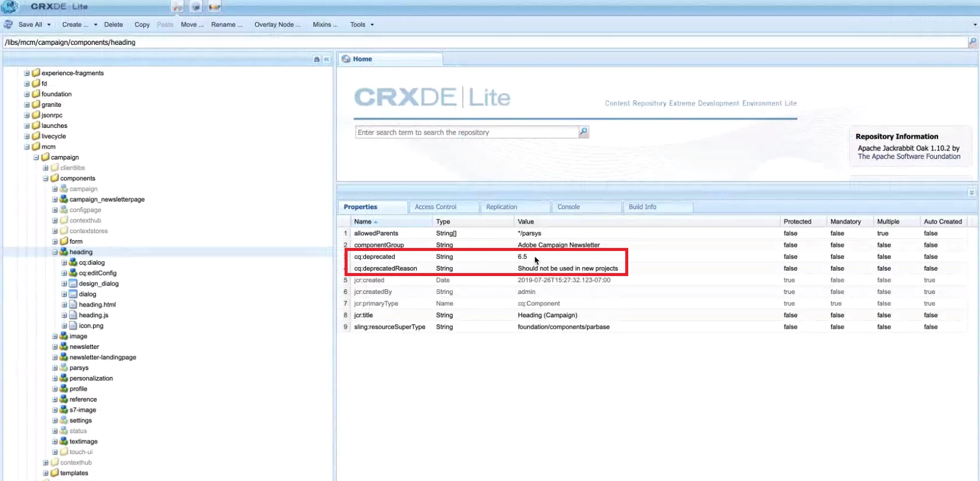Select the s7-image component icon
This screenshot has width=980, height=481.
63,410
